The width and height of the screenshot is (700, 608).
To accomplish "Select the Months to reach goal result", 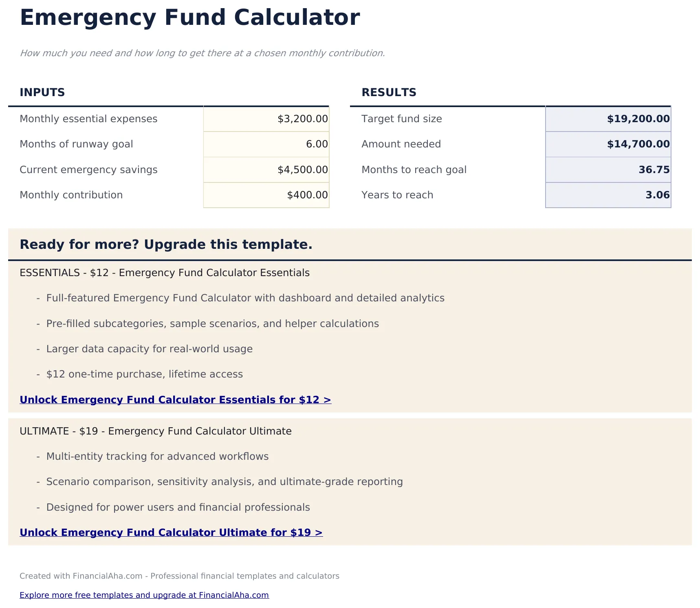I will 608,169.
